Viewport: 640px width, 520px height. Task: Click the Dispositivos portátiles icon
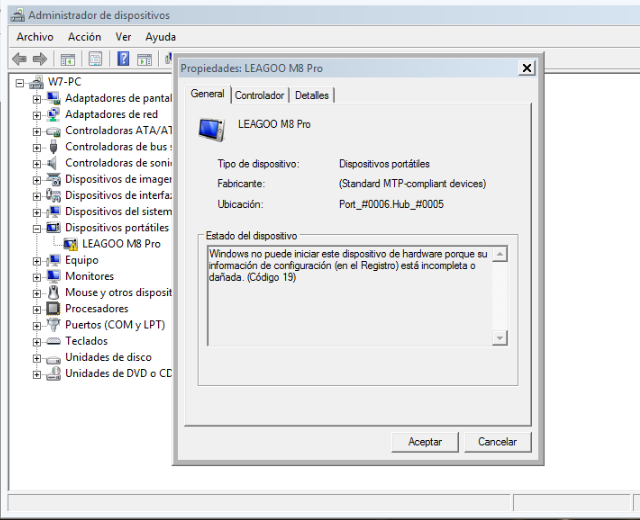tap(53, 228)
